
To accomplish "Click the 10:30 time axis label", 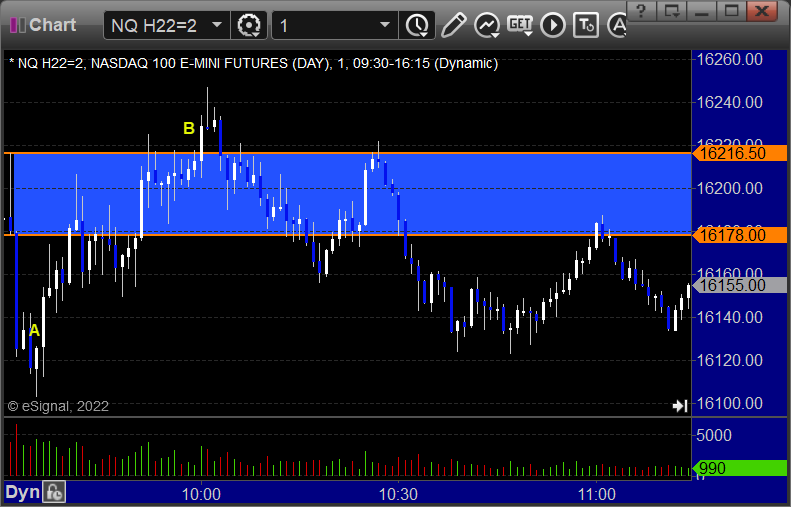I will pos(399,494).
